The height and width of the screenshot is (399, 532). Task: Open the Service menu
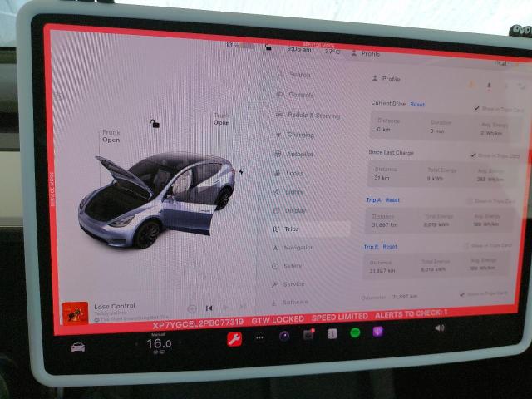click(x=288, y=284)
